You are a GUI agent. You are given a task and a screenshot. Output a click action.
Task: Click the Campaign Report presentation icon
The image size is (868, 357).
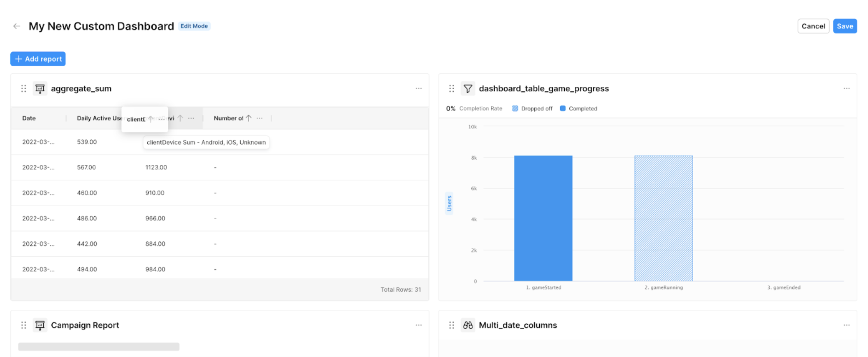40,325
